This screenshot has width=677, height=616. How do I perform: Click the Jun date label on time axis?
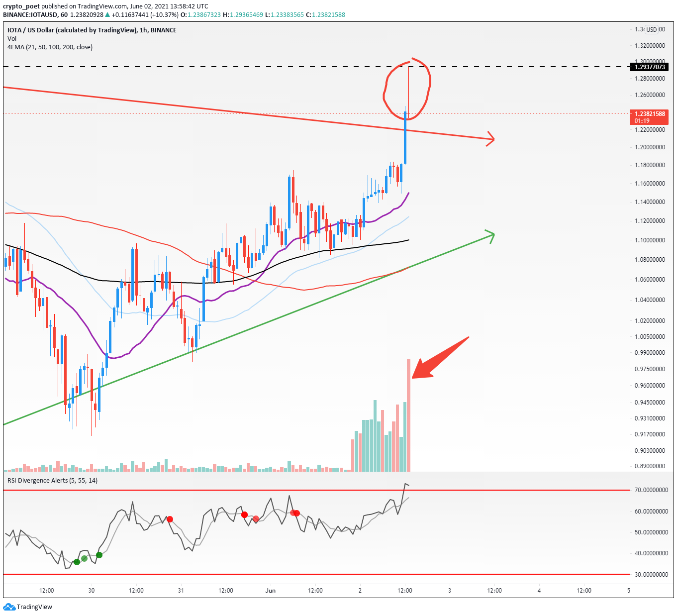click(270, 591)
